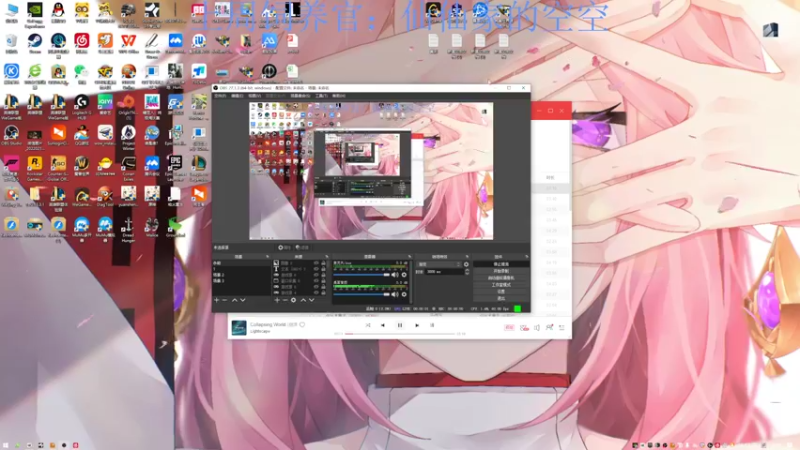Adjust 桌面音频 volume slider
Viewport: 800px width, 450px height.
362,294
